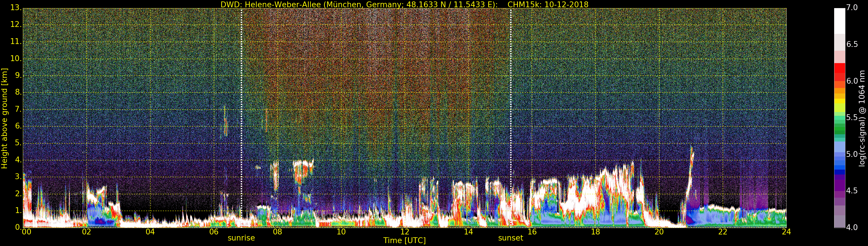Click the tall cloud spike reaching 4.5 km near 21 UTC
This screenshot has height=246, width=868.
pyautogui.click(x=690, y=172)
